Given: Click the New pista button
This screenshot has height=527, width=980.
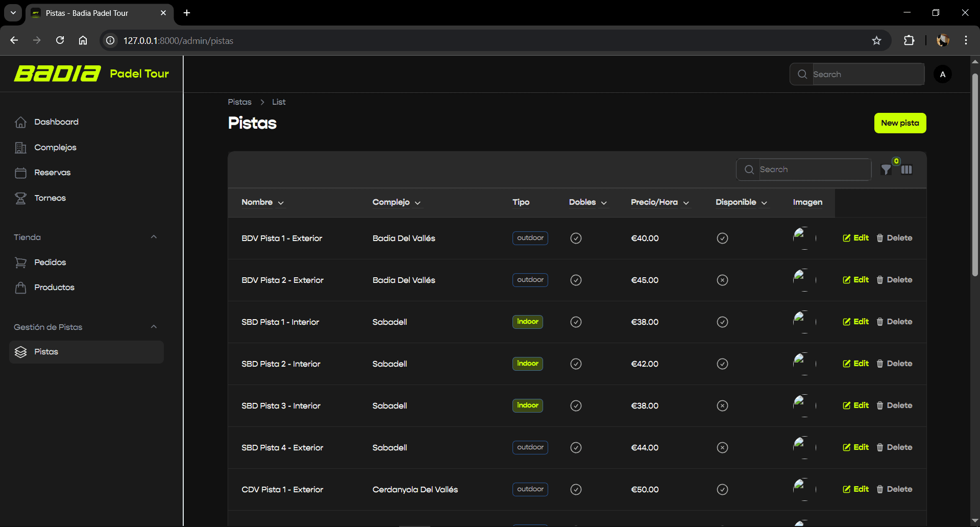Looking at the screenshot, I should 900,123.
